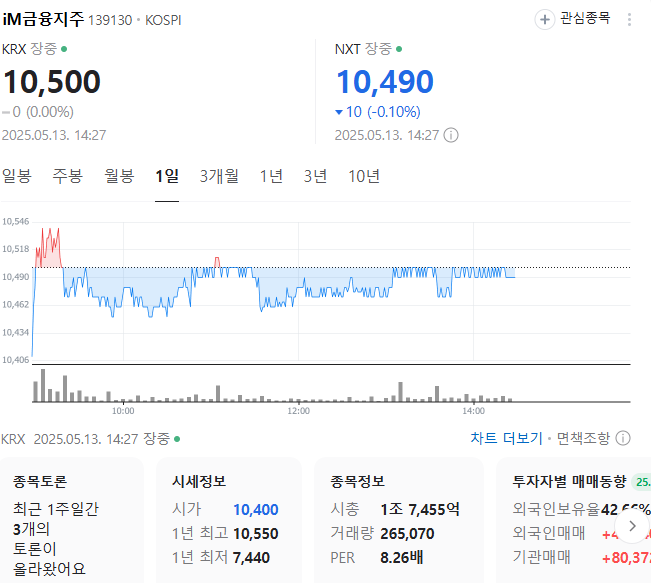Select the 1일 chart tab
This screenshot has height=583, width=651.
coord(167,176)
